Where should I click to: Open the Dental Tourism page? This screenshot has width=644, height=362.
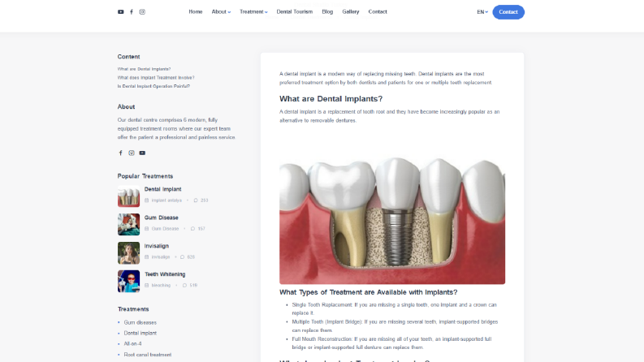295,12
